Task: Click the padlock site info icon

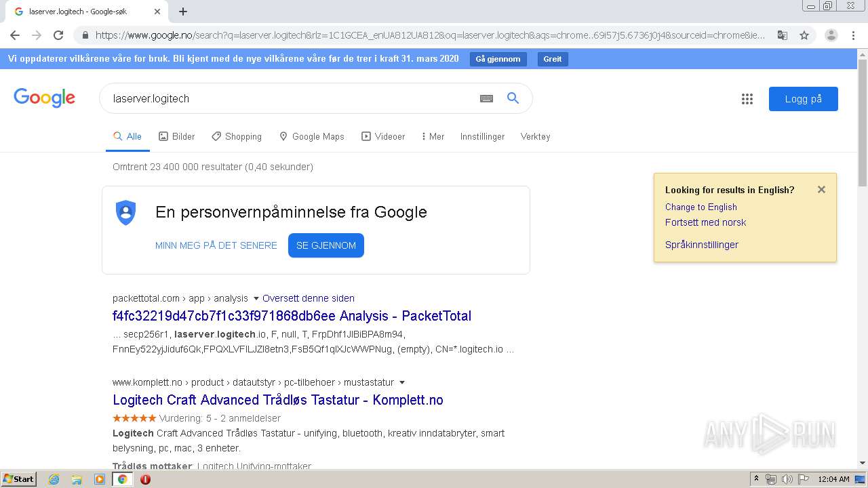Action: pyautogui.click(x=85, y=35)
